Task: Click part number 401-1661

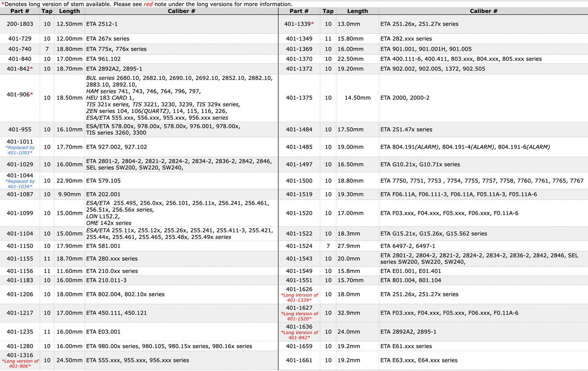Action: (299, 360)
